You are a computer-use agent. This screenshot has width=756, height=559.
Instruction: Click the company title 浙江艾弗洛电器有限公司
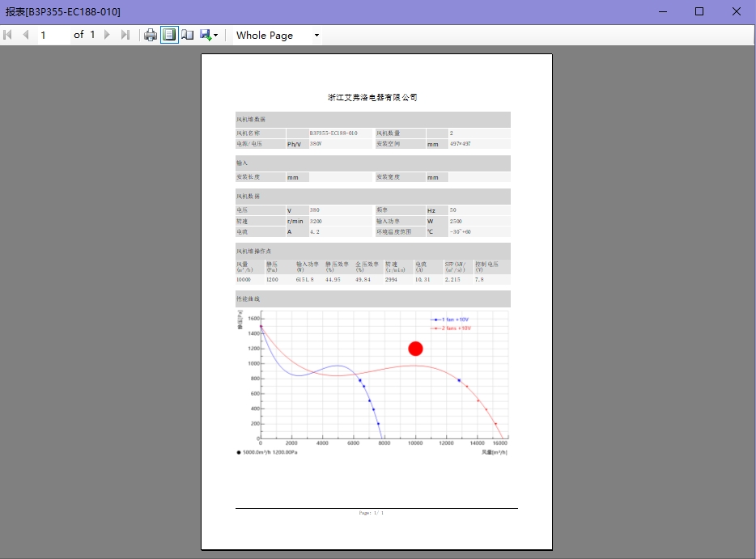(372, 97)
